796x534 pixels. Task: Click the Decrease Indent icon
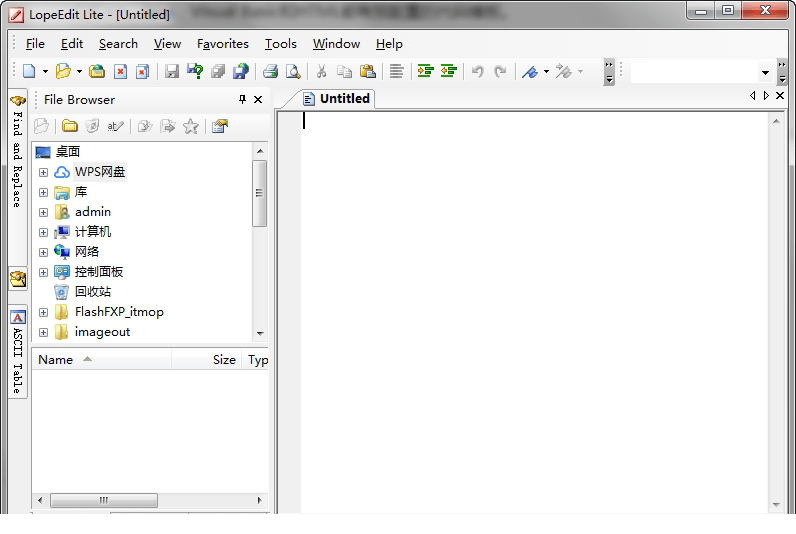coord(448,72)
